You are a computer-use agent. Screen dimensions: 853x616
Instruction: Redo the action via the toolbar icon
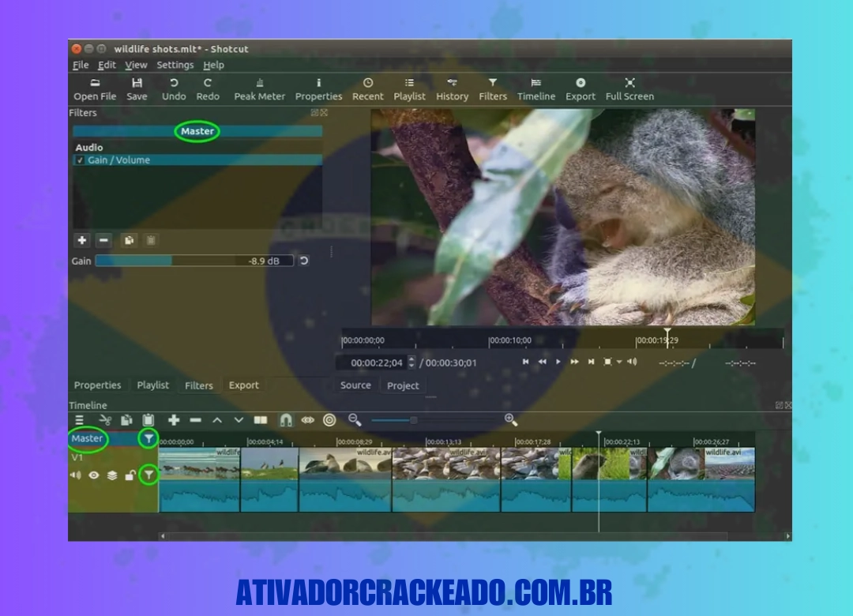tap(207, 89)
